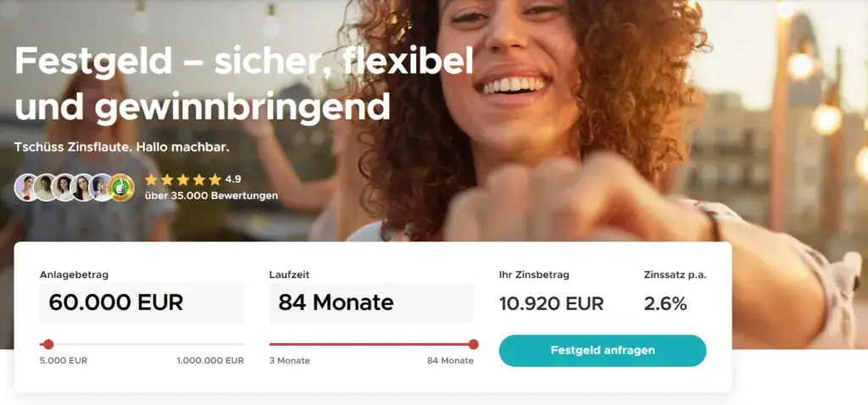The height and width of the screenshot is (405, 868).
Task: Click the 'Festgeld anfragen' button
Action: click(603, 351)
